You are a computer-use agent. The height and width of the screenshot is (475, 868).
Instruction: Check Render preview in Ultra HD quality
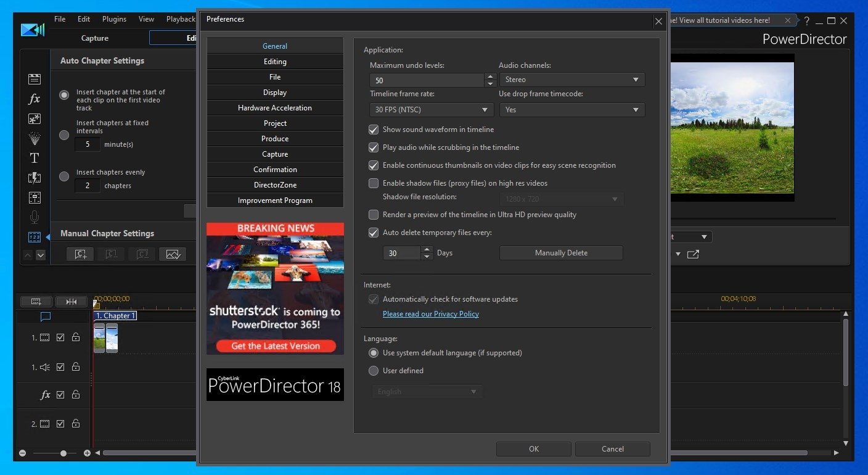click(x=374, y=215)
